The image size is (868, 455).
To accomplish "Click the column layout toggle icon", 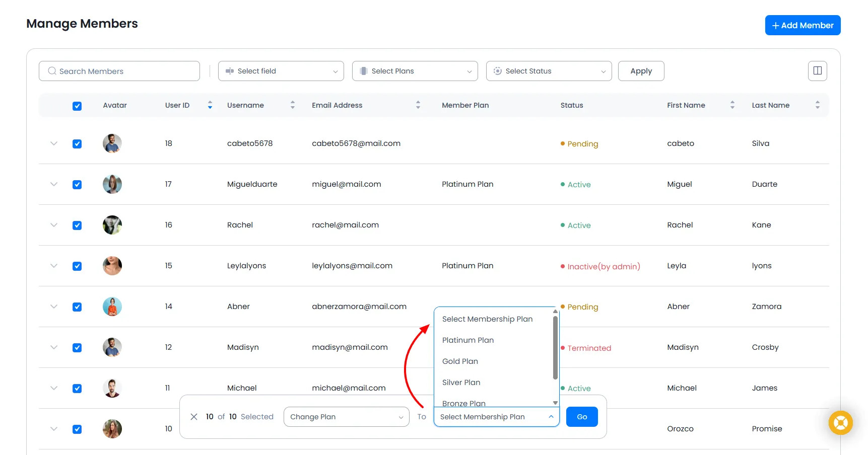I will [817, 71].
